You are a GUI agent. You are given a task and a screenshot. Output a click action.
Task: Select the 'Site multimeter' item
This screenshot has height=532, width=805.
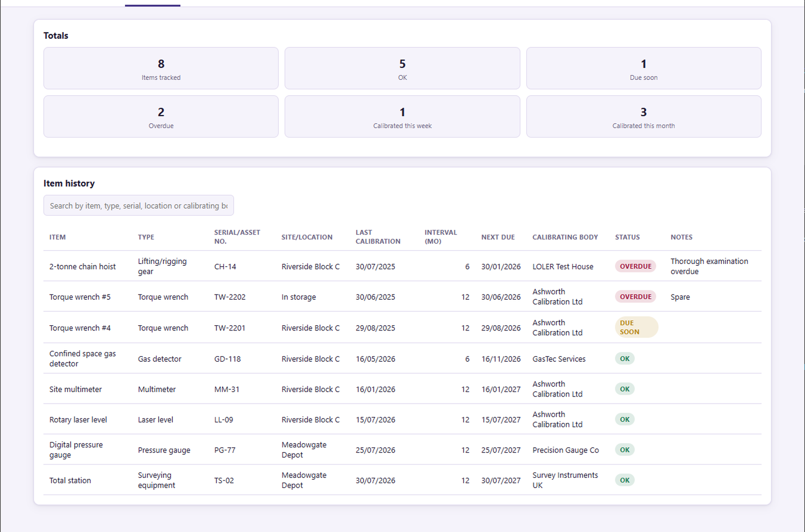click(75, 390)
